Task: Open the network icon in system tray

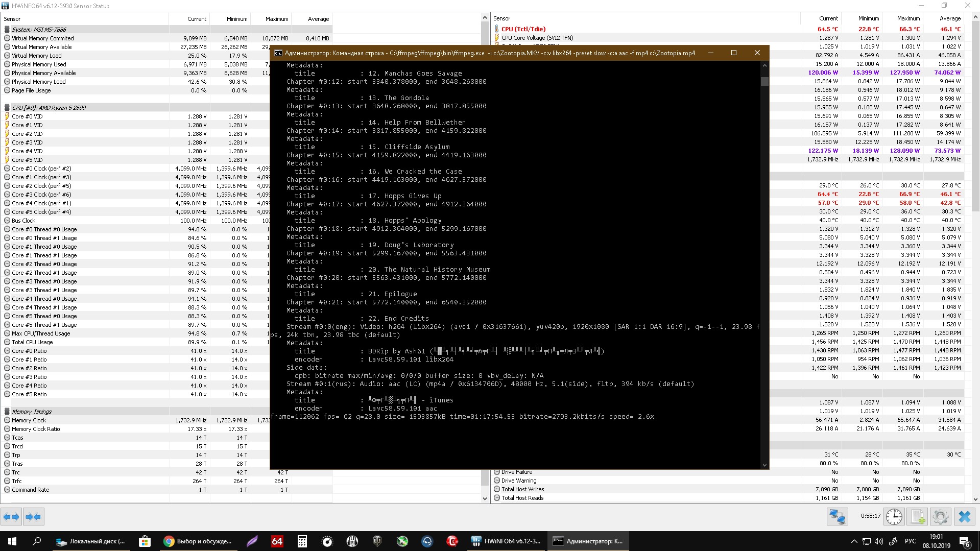Action: 867,541
